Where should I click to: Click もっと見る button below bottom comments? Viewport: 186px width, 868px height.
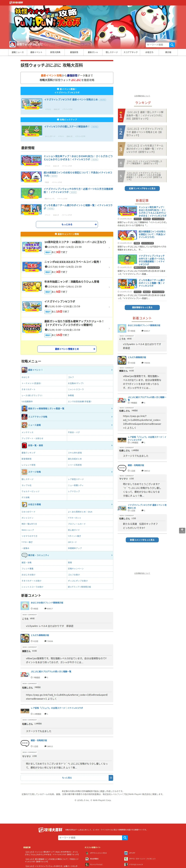67,778
